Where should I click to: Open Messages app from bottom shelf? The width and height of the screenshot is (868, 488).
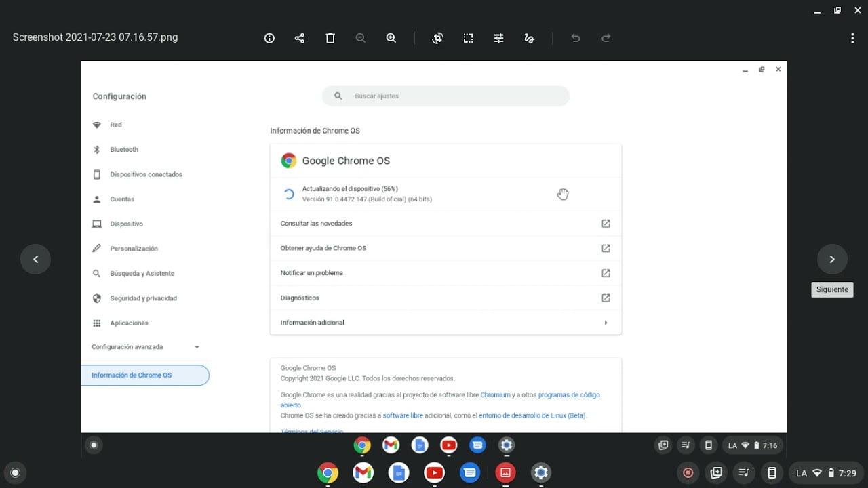470,473
